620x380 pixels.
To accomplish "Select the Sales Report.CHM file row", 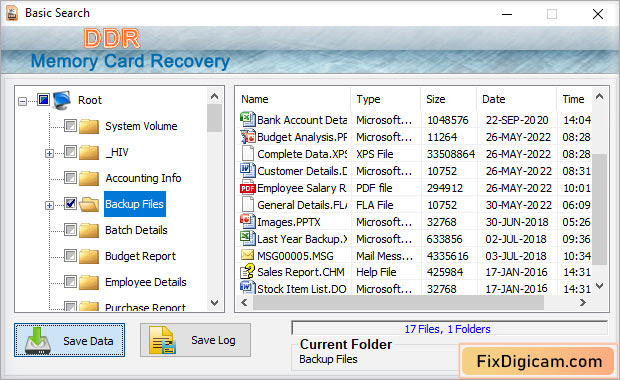I will [x=414, y=272].
